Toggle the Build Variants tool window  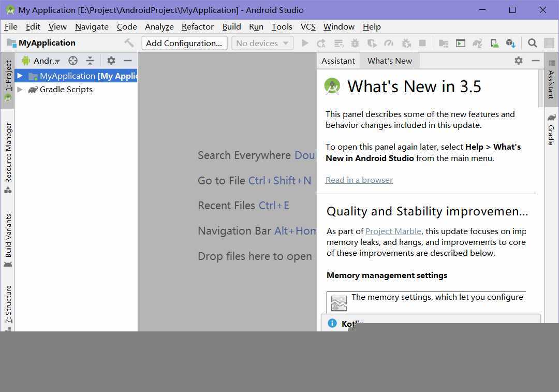(8, 240)
